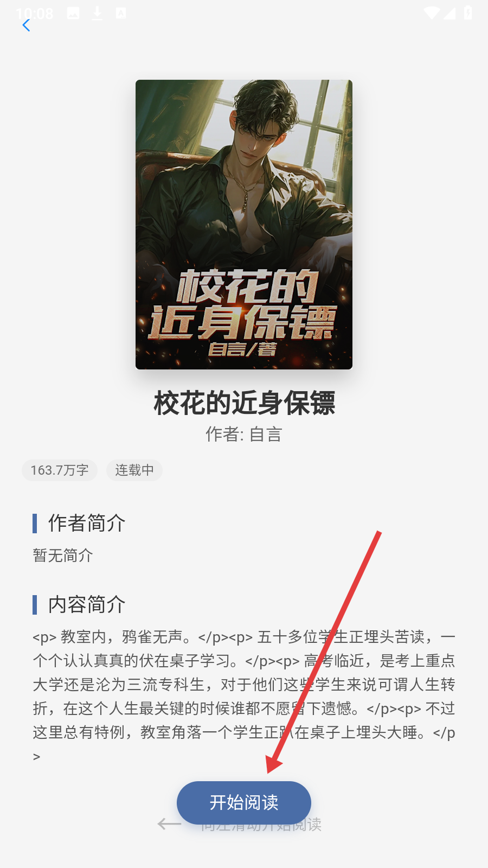Start reading with the 开始阅读 button
Screen dimensions: 488x868
[244, 803]
